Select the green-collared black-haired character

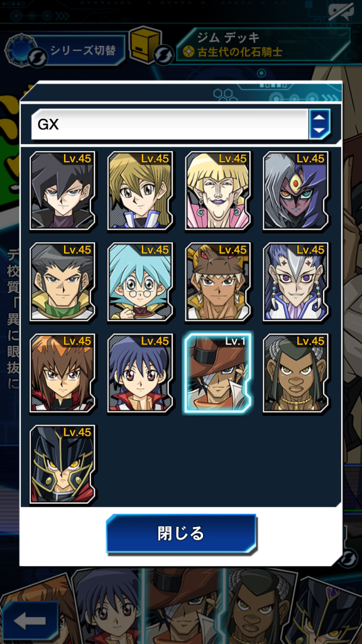point(62,282)
